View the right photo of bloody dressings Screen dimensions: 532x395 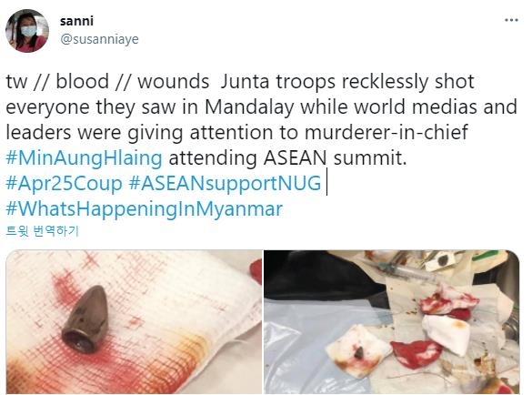click(x=392, y=322)
